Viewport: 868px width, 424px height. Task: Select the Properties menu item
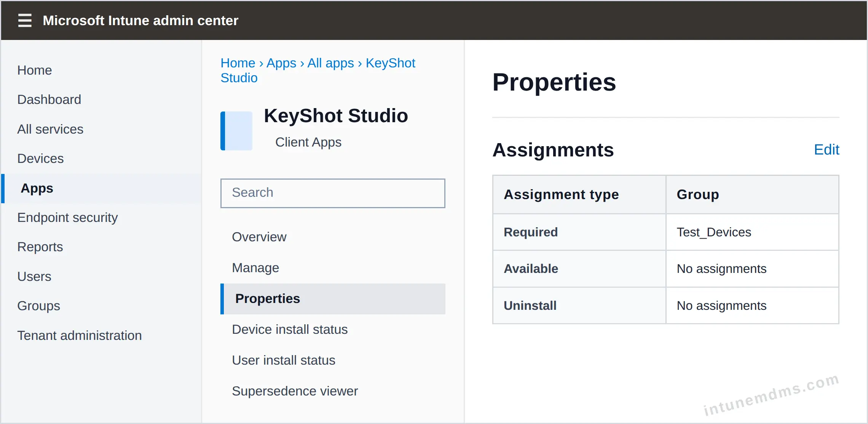(333, 299)
